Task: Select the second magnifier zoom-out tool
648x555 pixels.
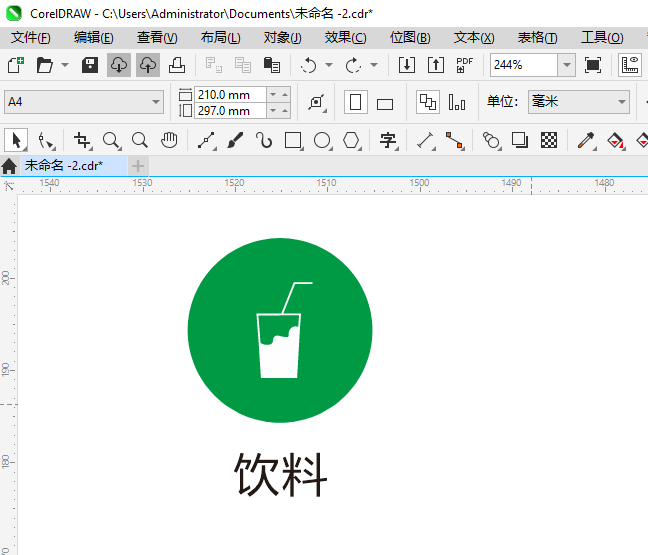Action: tap(140, 141)
